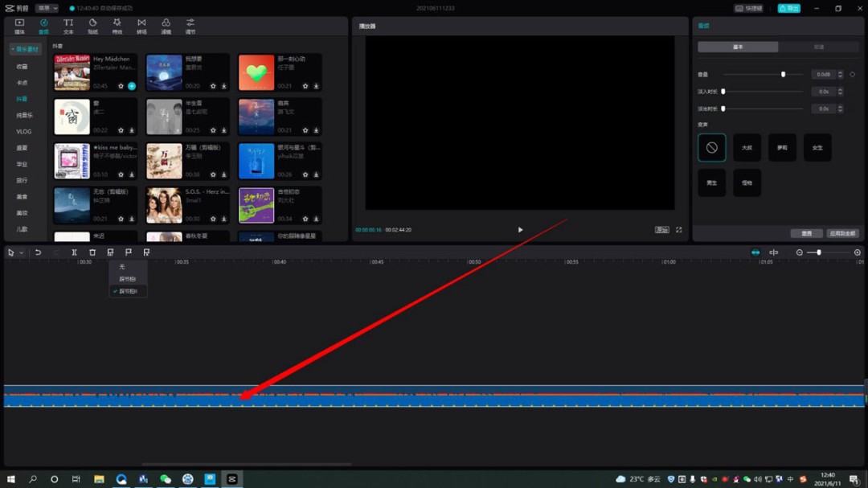The height and width of the screenshot is (488, 868).
Task: Expand the selection tool dropdown arrow
Action: [22, 252]
